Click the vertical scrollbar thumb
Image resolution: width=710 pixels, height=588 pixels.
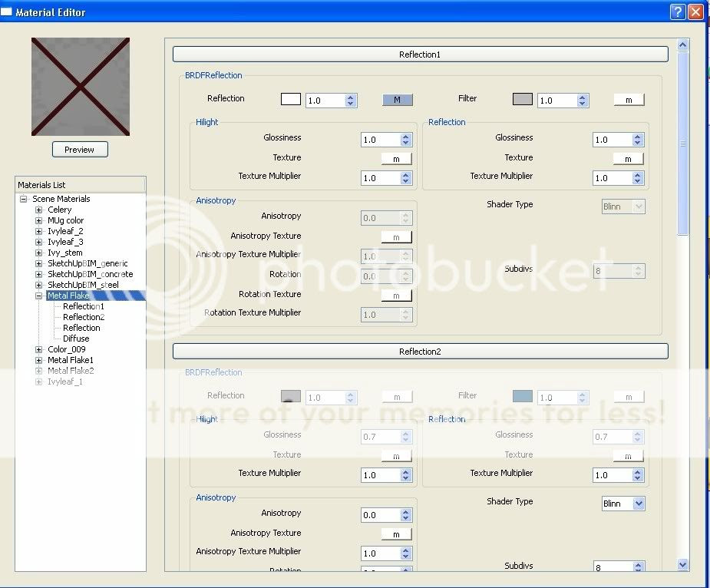coord(683,143)
